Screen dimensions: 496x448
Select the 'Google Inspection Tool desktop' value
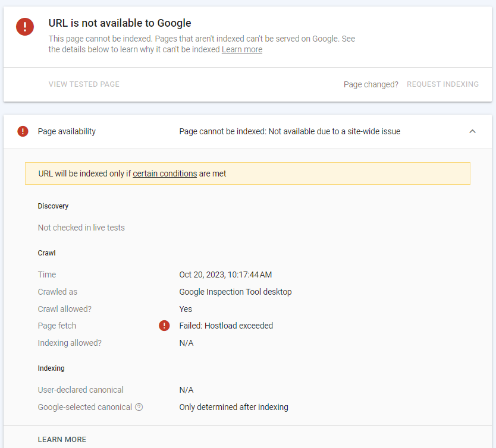pos(235,292)
